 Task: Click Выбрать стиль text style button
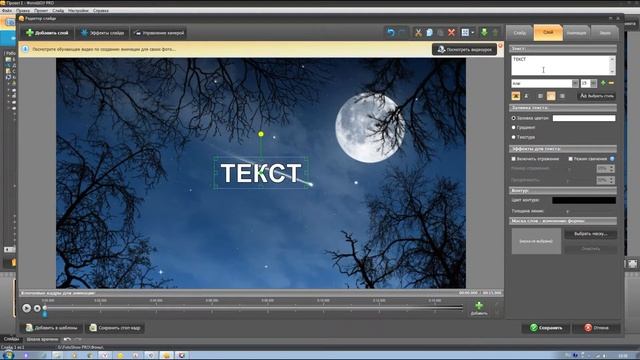click(x=597, y=96)
